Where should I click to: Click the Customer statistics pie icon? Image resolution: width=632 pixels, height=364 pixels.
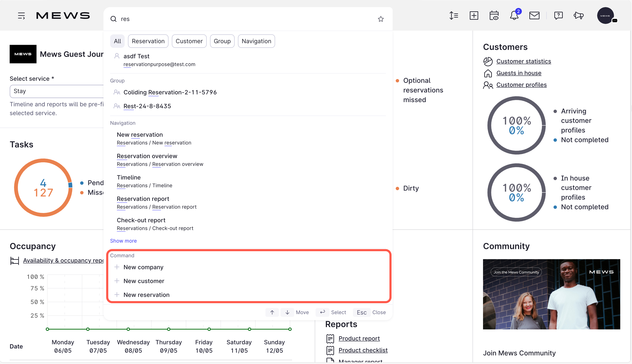tap(488, 61)
